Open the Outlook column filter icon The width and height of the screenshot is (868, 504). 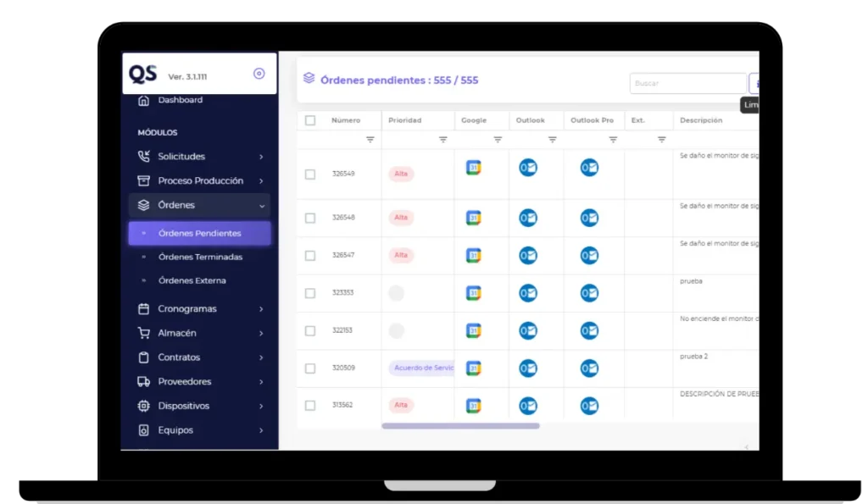pyautogui.click(x=552, y=140)
